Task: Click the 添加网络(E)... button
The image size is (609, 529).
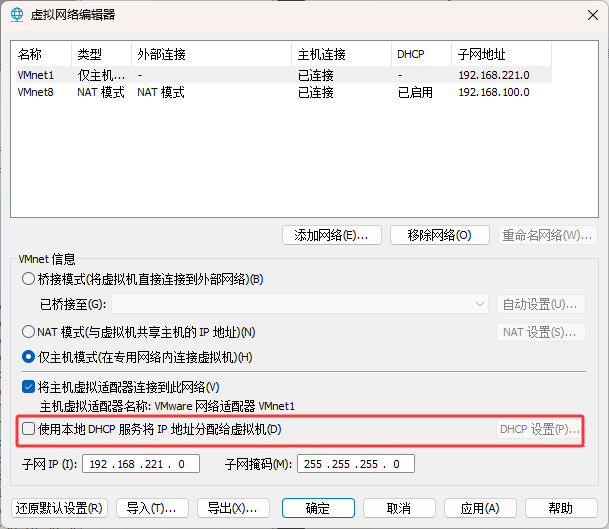Action: (x=332, y=235)
